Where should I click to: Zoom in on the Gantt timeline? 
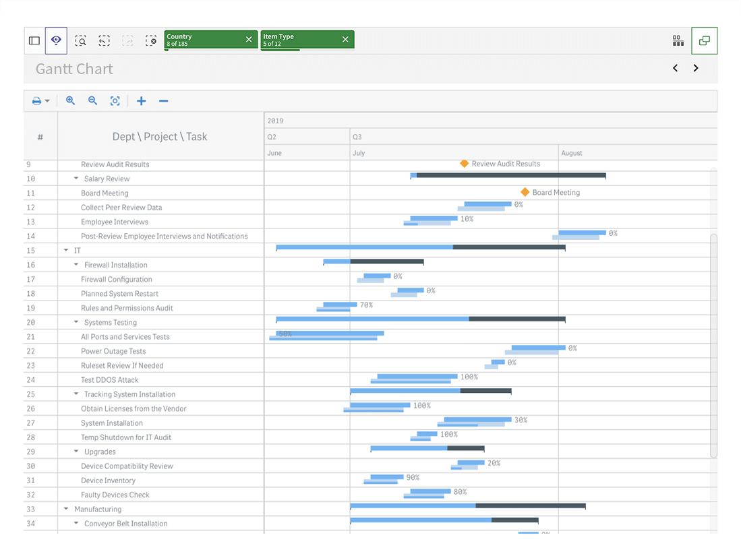click(x=71, y=100)
